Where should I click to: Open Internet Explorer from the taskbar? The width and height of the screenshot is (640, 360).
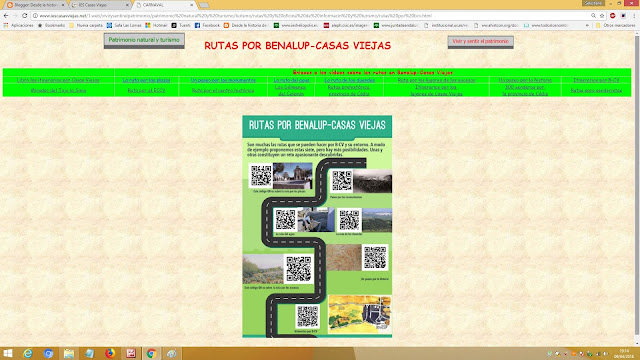coord(28,353)
